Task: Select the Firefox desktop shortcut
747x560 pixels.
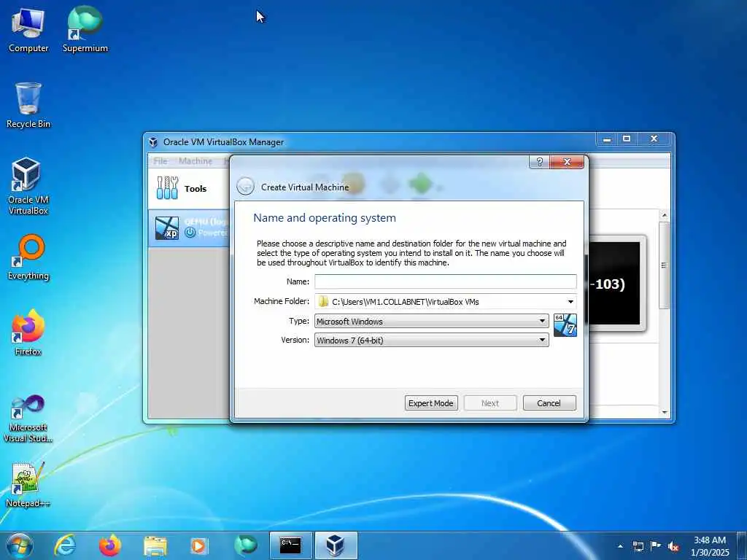Action: (28, 332)
